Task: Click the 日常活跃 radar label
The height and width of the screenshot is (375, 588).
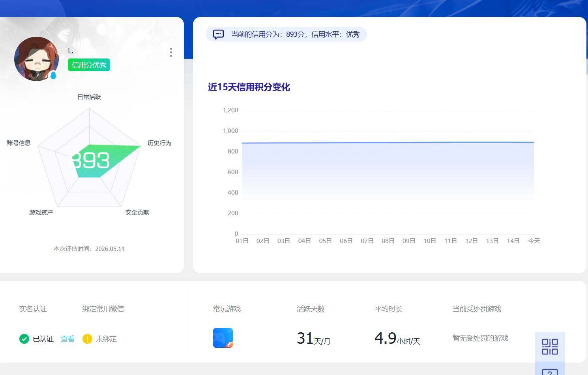Action: [89, 97]
